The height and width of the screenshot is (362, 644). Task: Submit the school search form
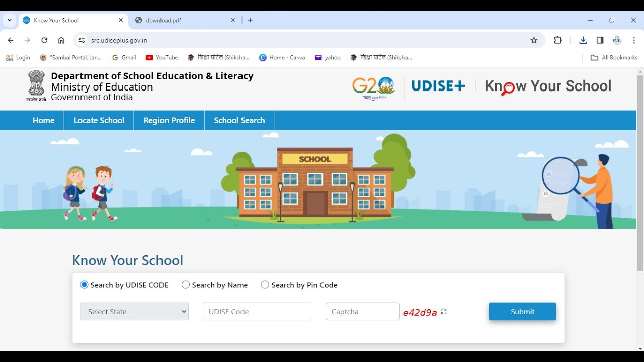click(522, 312)
